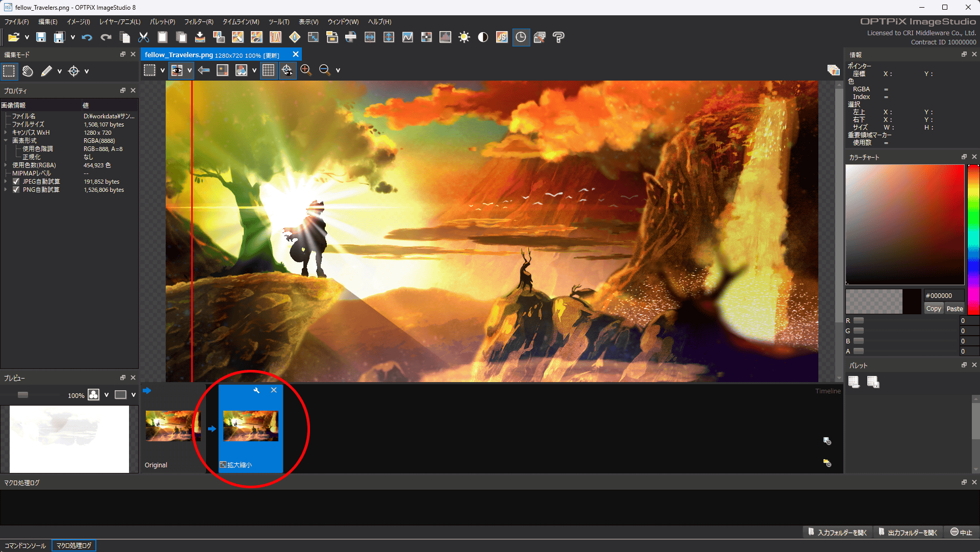Click the Save floppy disk icon

[x=41, y=37]
